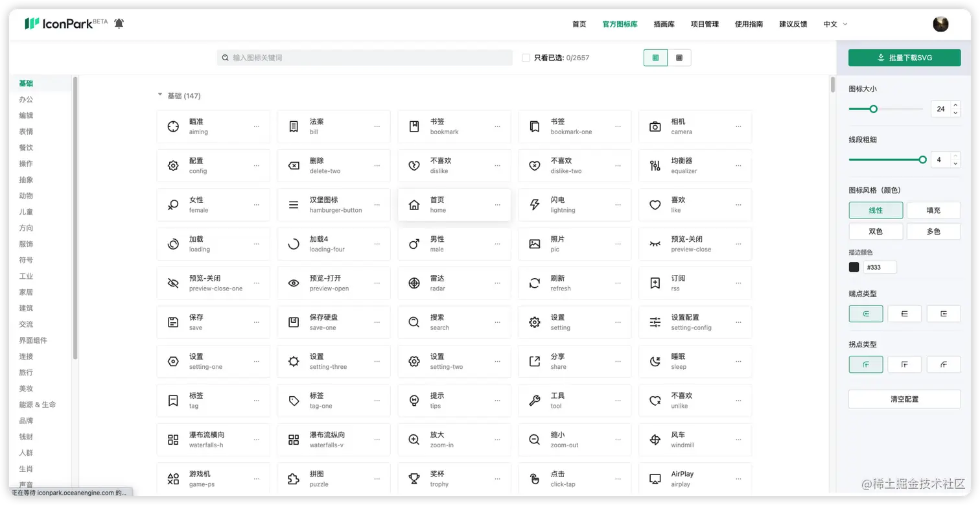Pick the share arrow icon
This screenshot has height=505, width=980.
pyautogui.click(x=535, y=361)
